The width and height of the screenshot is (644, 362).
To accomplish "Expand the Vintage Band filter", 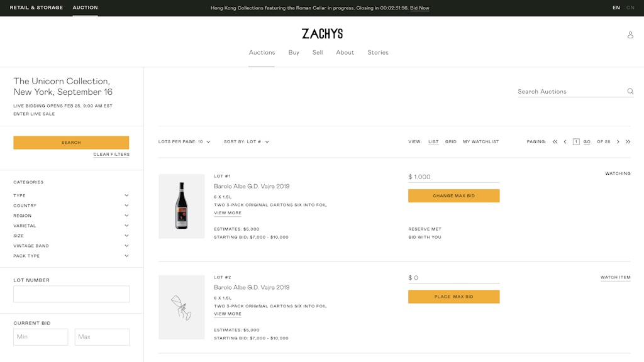I will pos(71,246).
